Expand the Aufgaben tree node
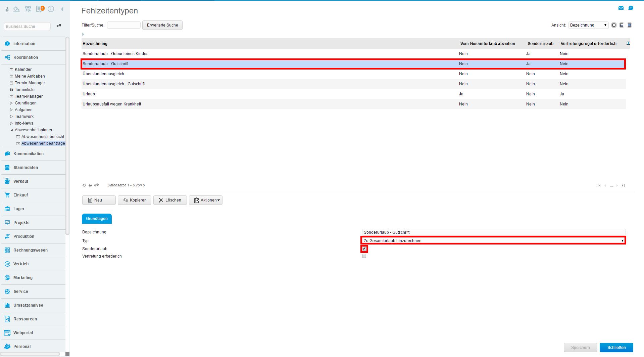Screen dimensions: 644x357 11,110
